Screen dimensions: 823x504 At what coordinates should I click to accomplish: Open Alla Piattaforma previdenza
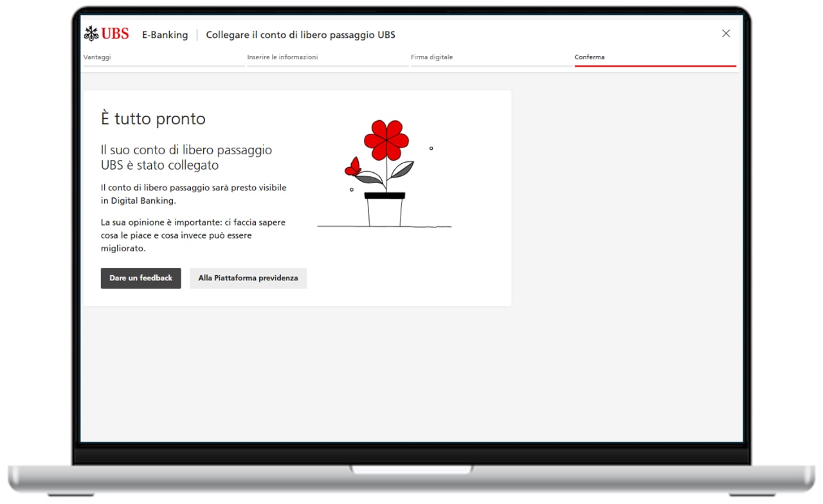click(248, 278)
